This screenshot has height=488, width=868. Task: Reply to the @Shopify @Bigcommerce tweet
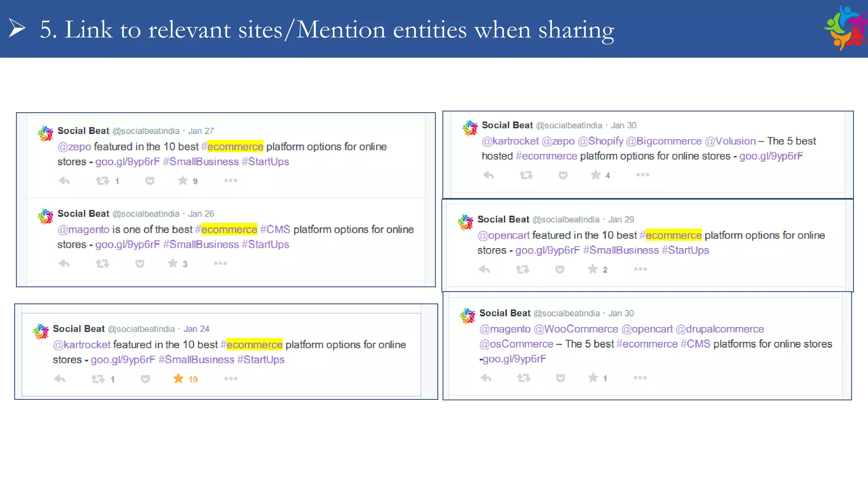pyautogui.click(x=489, y=175)
